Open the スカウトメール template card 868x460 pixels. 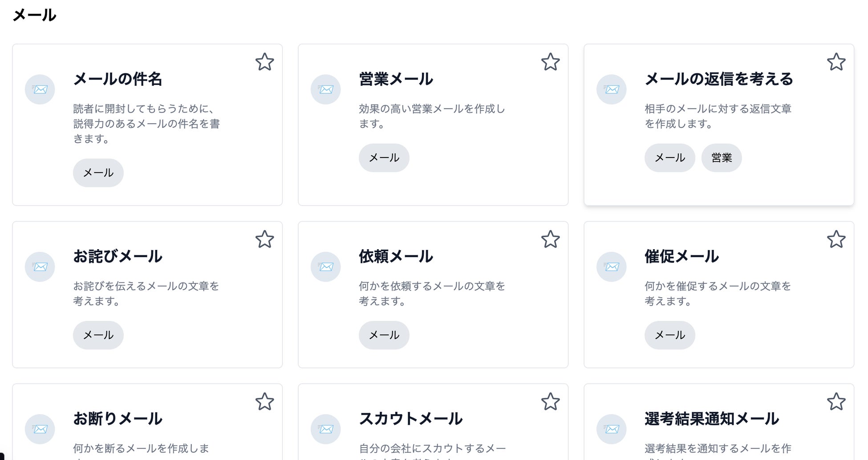point(410,419)
